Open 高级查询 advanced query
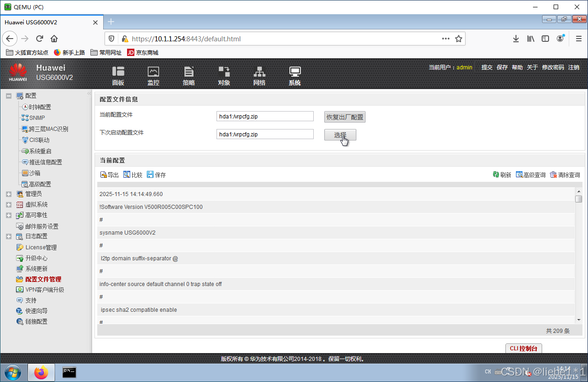This screenshot has width=588, height=382. (x=531, y=175)
